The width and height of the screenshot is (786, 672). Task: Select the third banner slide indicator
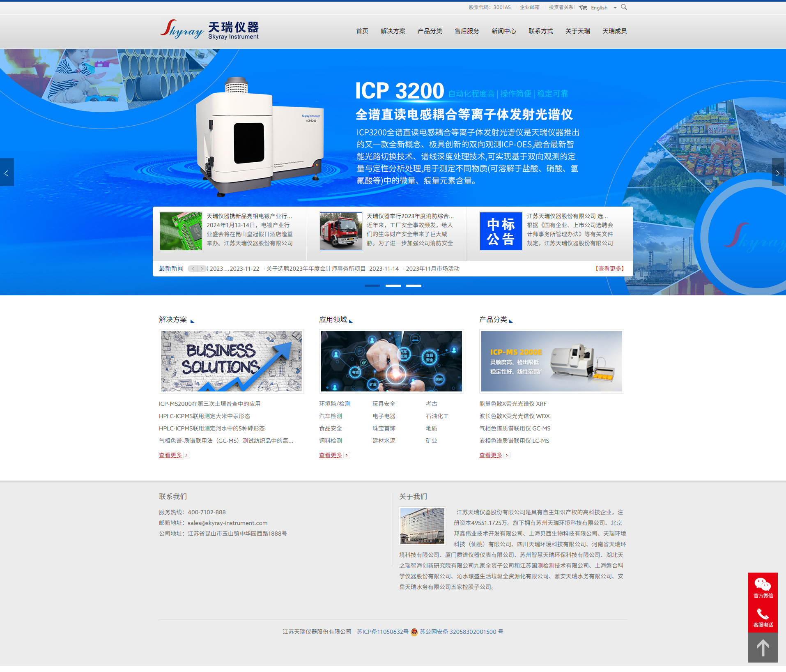pyautogui.click(x=414, y=285)
